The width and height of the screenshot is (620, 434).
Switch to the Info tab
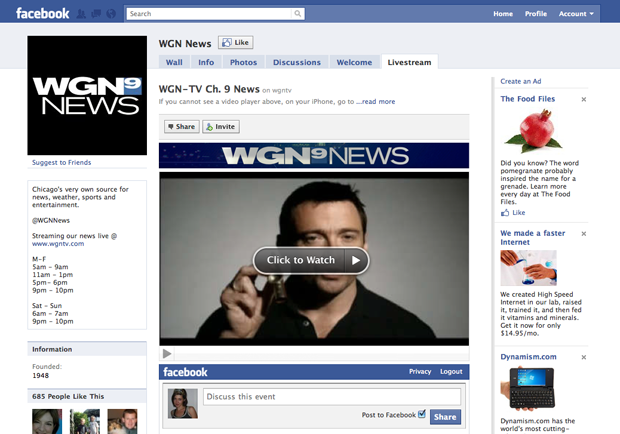pyautogui.click(x=206, y=62)
